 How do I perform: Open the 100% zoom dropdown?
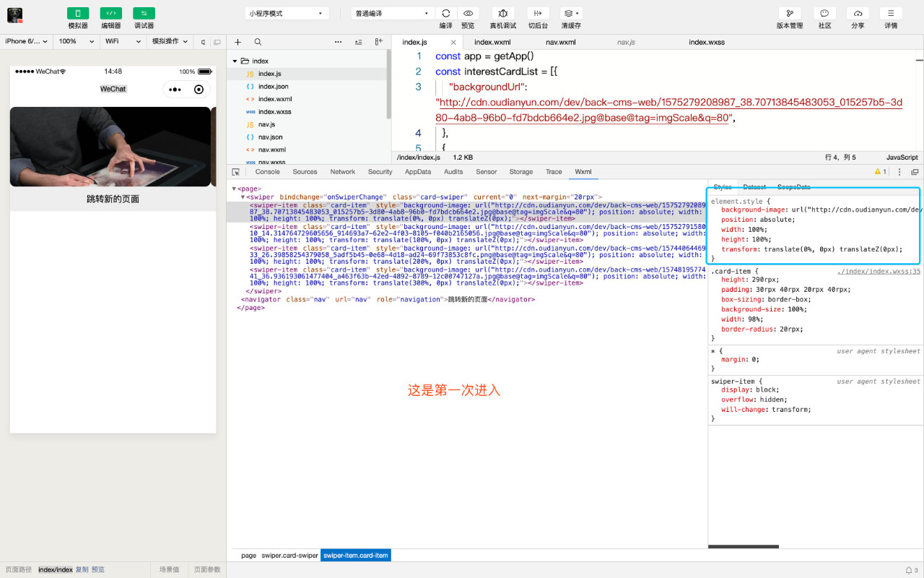(x=76, y=42)
